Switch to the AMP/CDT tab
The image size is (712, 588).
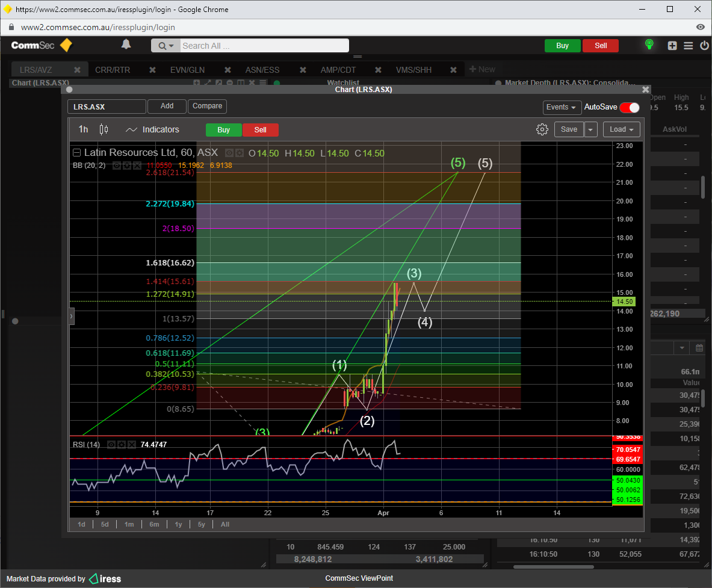(x=338, y=70)
